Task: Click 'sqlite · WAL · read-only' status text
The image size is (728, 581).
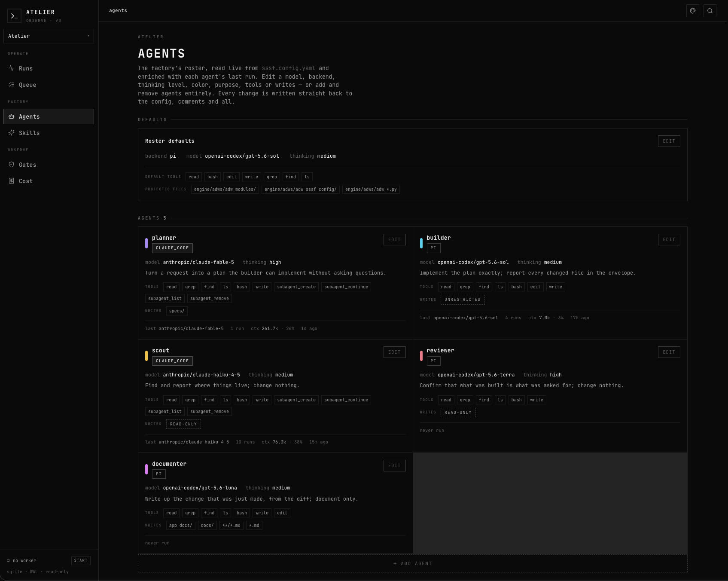Action: 38,572
